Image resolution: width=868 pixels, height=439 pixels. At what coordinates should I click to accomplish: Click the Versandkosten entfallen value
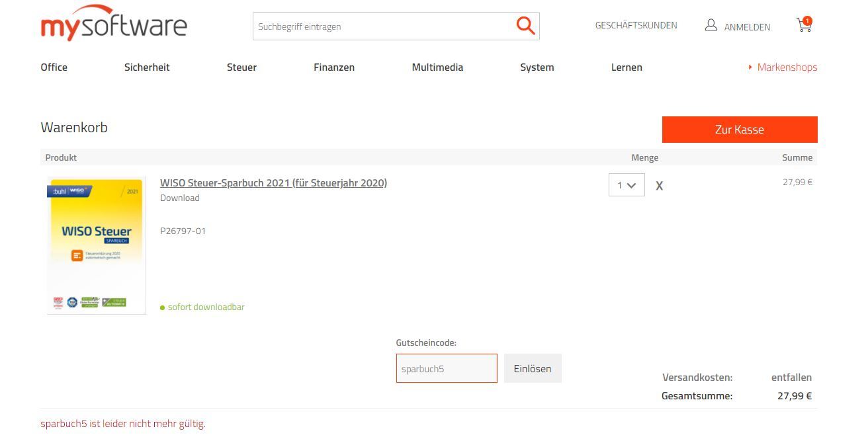point(791,378)
